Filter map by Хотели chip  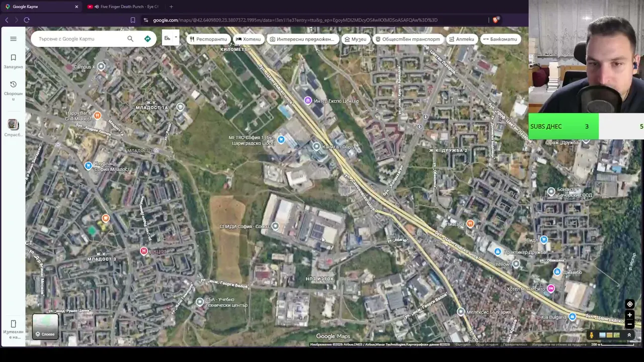(x=249, y=39)
